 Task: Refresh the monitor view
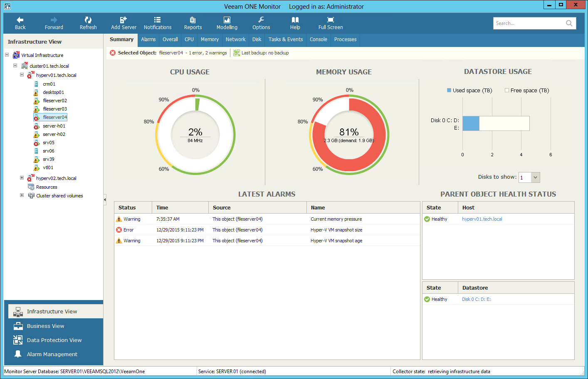88,23
